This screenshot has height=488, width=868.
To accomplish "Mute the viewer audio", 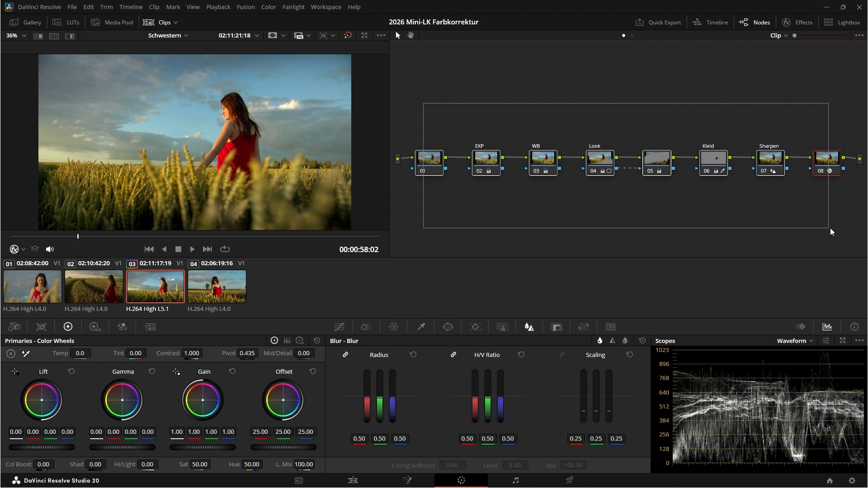I will [50, 249].
